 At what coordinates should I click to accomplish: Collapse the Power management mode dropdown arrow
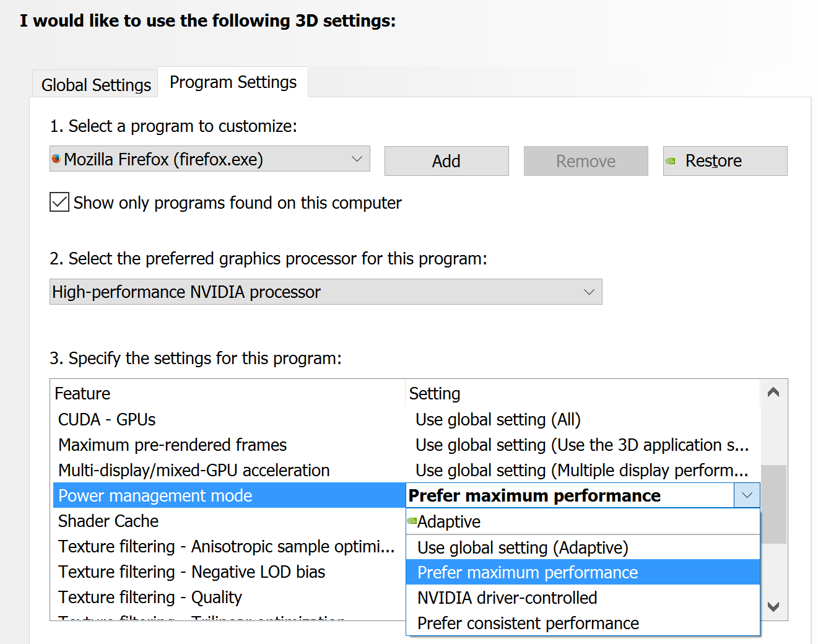[x=747, y=495]
